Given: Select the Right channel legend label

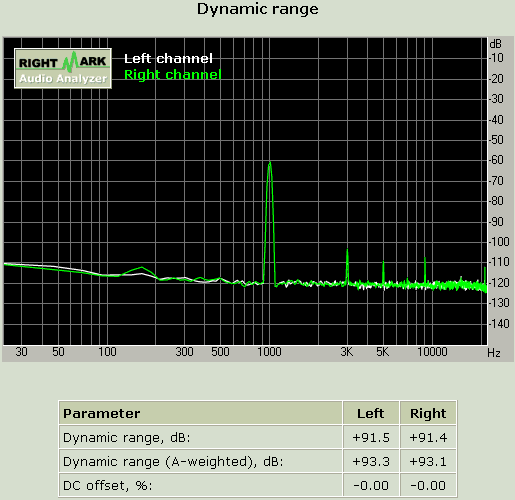Looking at the screenshot, I should (x=173, y=74).
